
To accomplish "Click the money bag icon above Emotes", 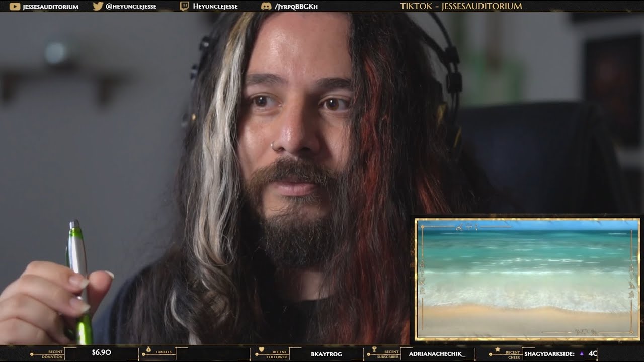I will pyautogui.click(x=148, y=349).
